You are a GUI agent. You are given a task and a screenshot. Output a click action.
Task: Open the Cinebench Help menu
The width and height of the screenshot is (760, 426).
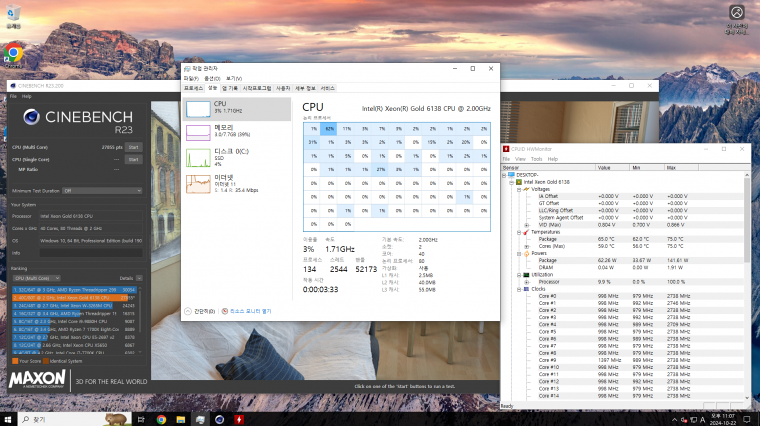coord(27,96)
